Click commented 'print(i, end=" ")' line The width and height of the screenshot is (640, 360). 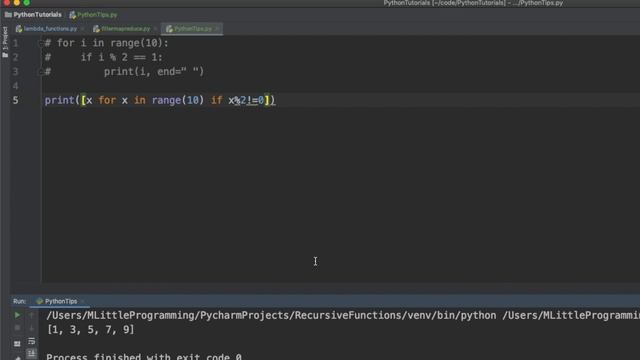tap(124, 72)
